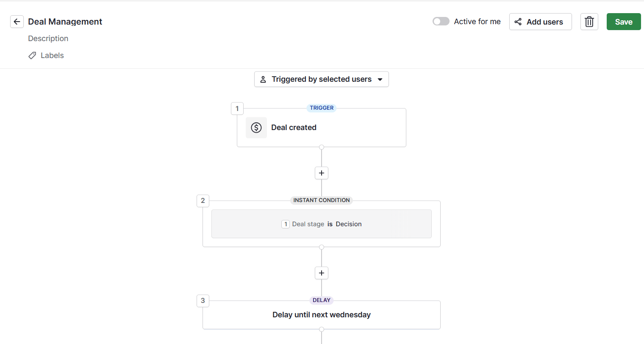The height and width of the screenshot is (344, 644).
Task: Click the plus icon below the instant condition
Action: pyautogui.click(x=321, y=273)
